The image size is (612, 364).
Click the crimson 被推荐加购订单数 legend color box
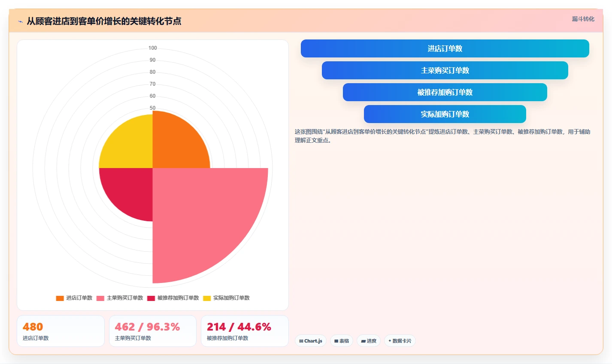(x=151, y=298)
